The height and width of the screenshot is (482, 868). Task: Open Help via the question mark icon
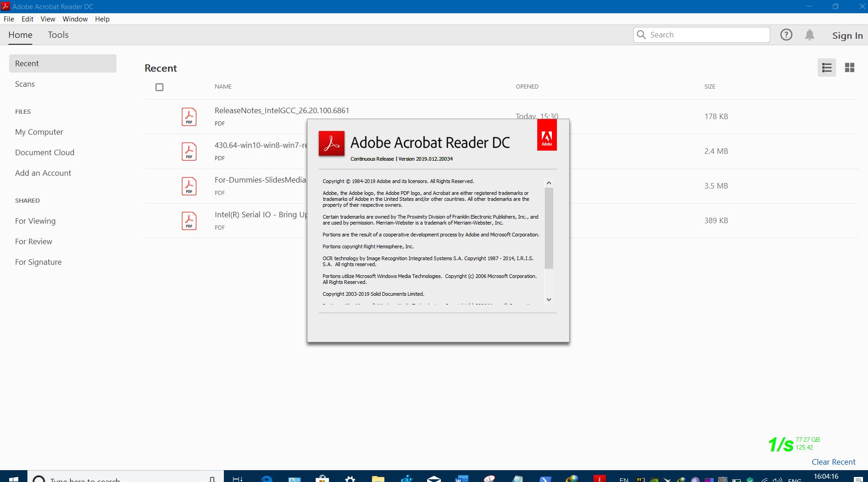(x=786, y=35)
